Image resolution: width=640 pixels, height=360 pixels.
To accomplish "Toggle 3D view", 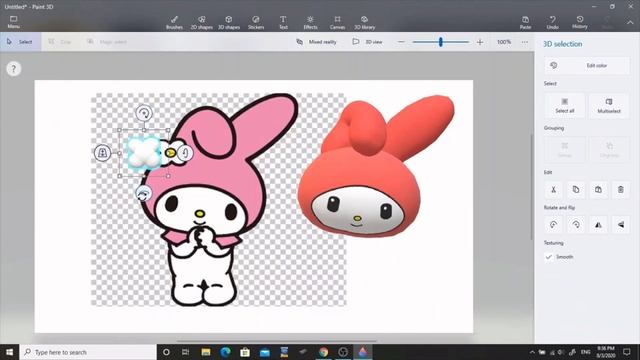I will coord(368,42).
